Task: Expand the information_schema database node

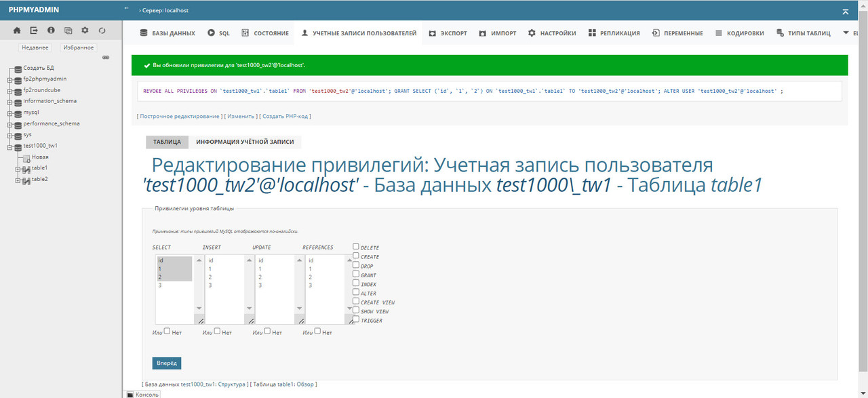Action: point(10,102)
